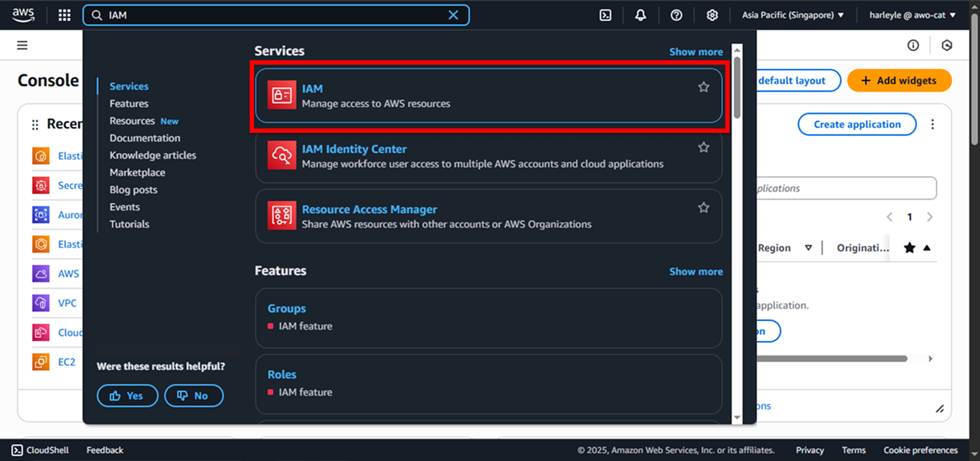
Task: Open the services grid menu icon
Action: (65, 15)
